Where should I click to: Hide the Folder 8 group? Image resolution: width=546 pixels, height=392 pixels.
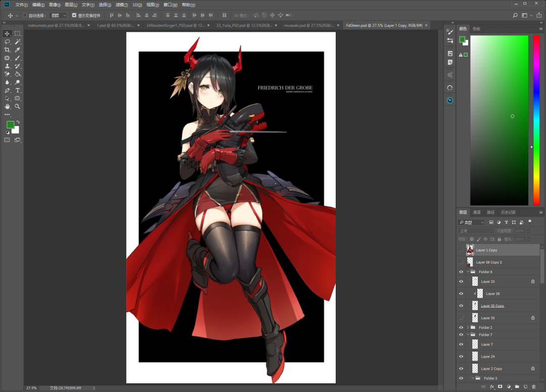pyautogui.click(x=461, y=272)
